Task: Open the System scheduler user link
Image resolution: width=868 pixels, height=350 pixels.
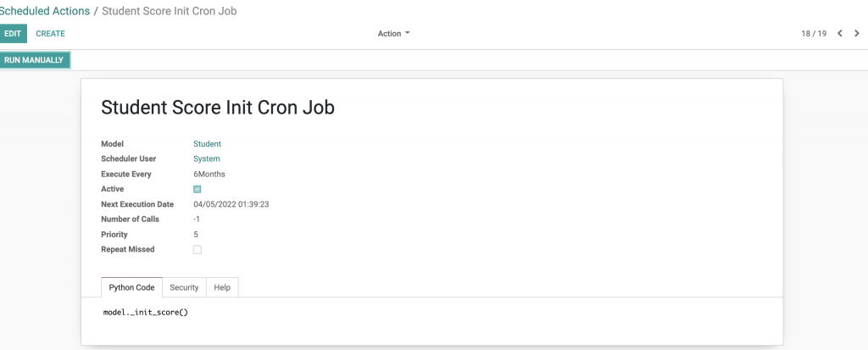Action: pos(207,158)
